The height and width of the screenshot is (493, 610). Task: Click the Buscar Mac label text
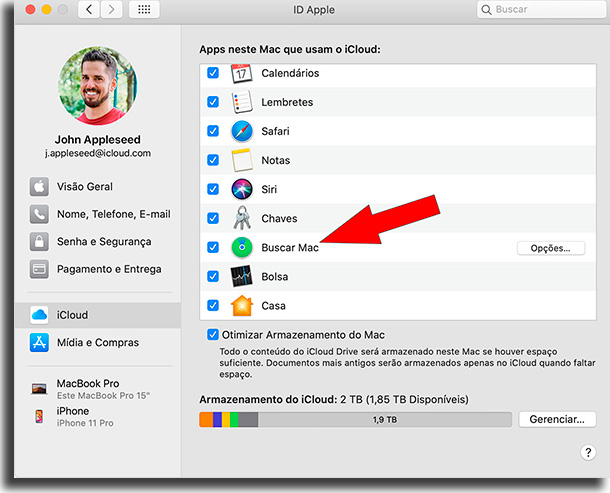point(290,247)
